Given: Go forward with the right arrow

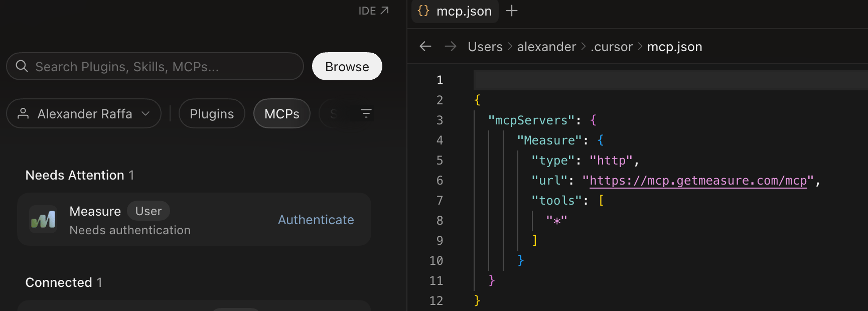Looking at the screenshot, I should coord(451,47).
